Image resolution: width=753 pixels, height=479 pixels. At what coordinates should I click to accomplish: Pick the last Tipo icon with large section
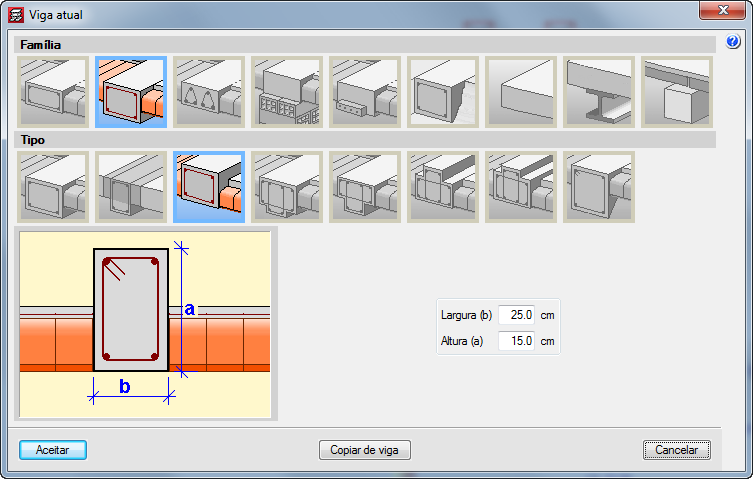point(599,187)
